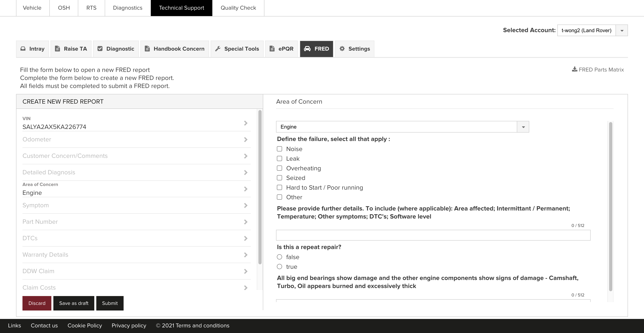Click the left form list scrollbar
The image size is (644, 333).
pos(260,187)
